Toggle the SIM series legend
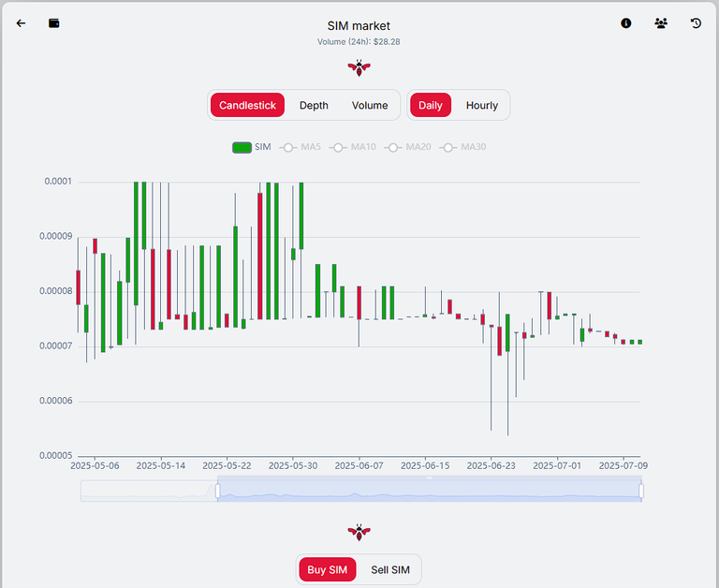The width and height of the screenshot is (719, 588). pyautogui.click(x=252, y=147)
